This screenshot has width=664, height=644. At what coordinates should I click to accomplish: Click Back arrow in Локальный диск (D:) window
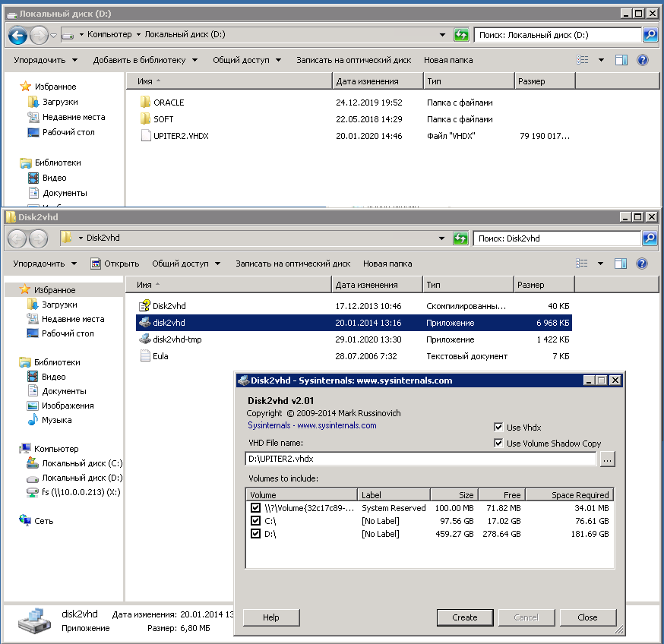pos(17,35)
